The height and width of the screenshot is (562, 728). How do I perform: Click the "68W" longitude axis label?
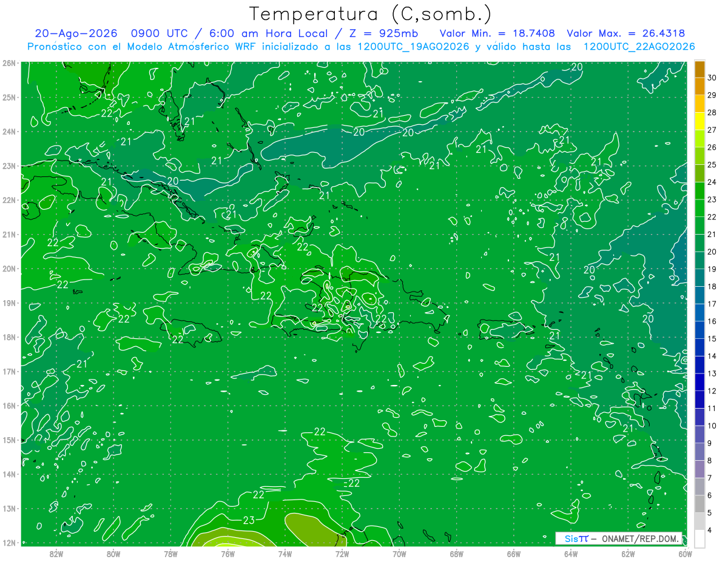click(456, 553)
